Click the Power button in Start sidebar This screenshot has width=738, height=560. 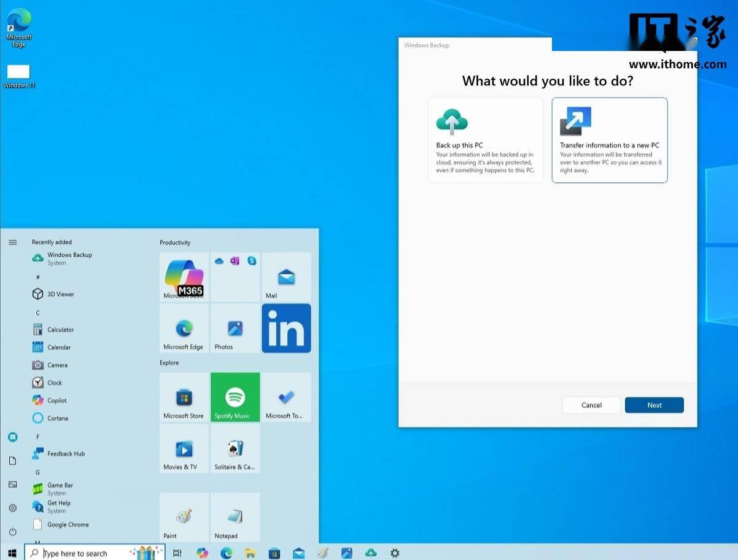click(x=12, y=532)
